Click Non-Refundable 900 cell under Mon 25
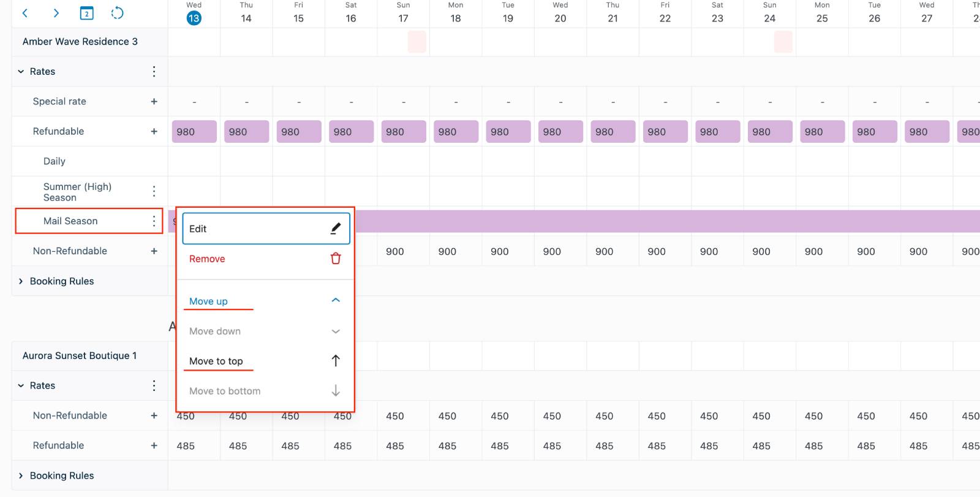Screen dimensions: 980x497 pyautogui.click(x=813, y=251)
